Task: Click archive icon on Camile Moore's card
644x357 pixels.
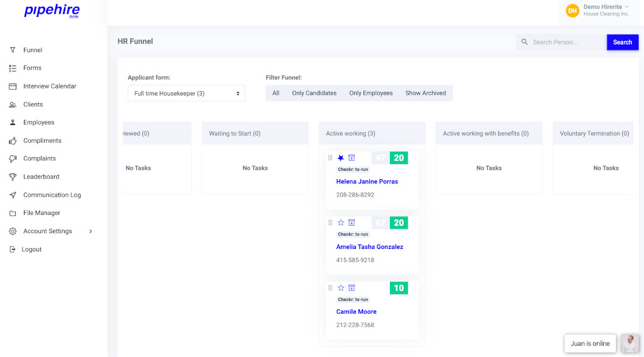Action: coord(352,288)
